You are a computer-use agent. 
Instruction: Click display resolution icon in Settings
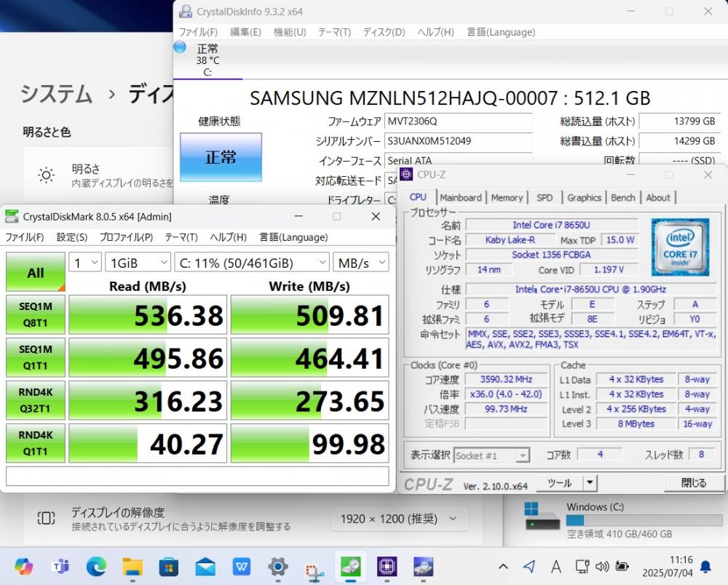tap(46, 518)
